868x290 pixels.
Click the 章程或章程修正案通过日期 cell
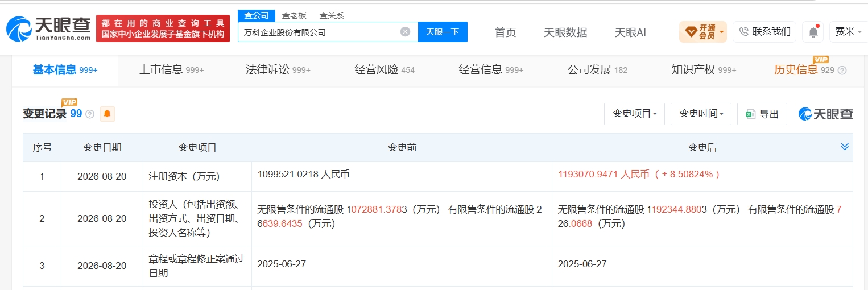click(x=197, y=266)
